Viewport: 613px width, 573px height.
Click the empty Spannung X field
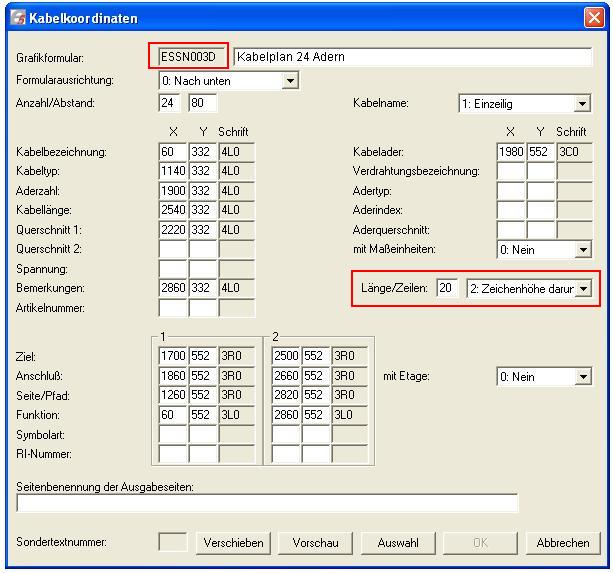point(173,269)
